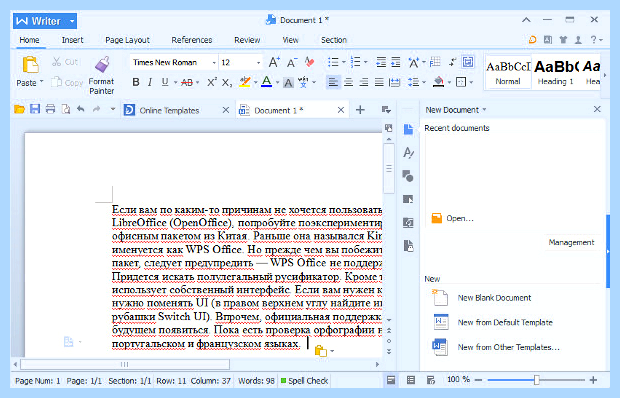
Task: Toggle strikethrough formatting
Action: [187, 83]
